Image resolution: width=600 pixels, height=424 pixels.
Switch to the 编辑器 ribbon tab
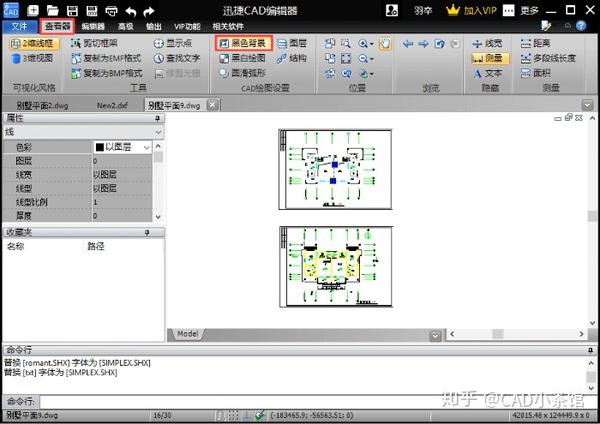click(93, 26)
